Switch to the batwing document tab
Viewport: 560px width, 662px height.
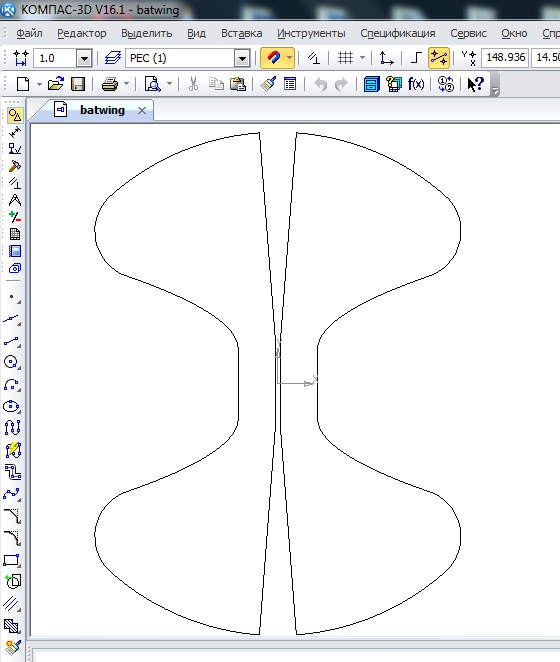tap(102, 110)
